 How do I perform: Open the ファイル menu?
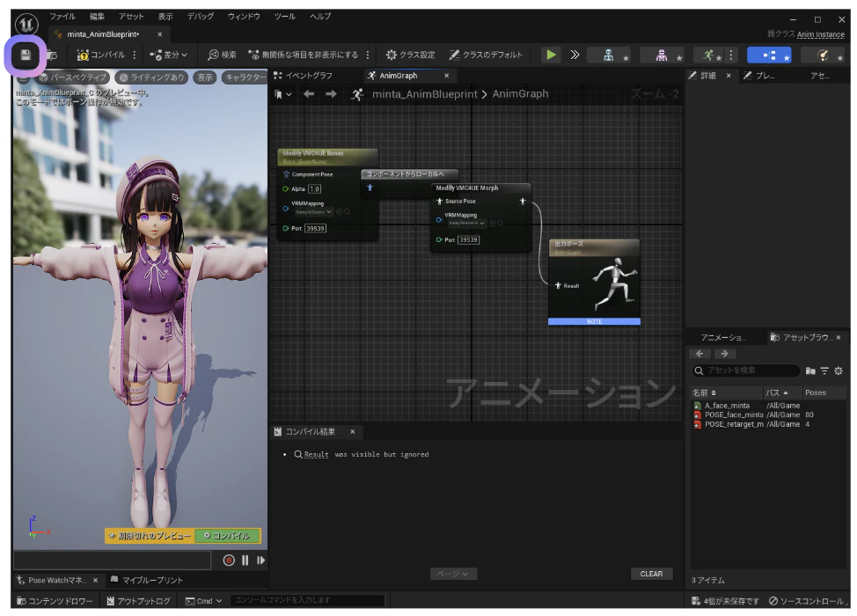coord(62,17)
